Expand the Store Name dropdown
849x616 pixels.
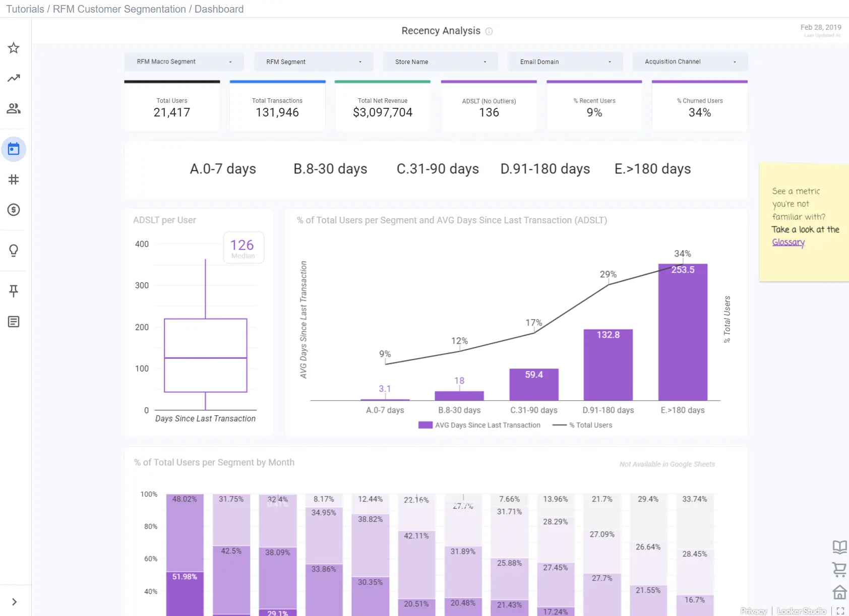coord(441,61)
